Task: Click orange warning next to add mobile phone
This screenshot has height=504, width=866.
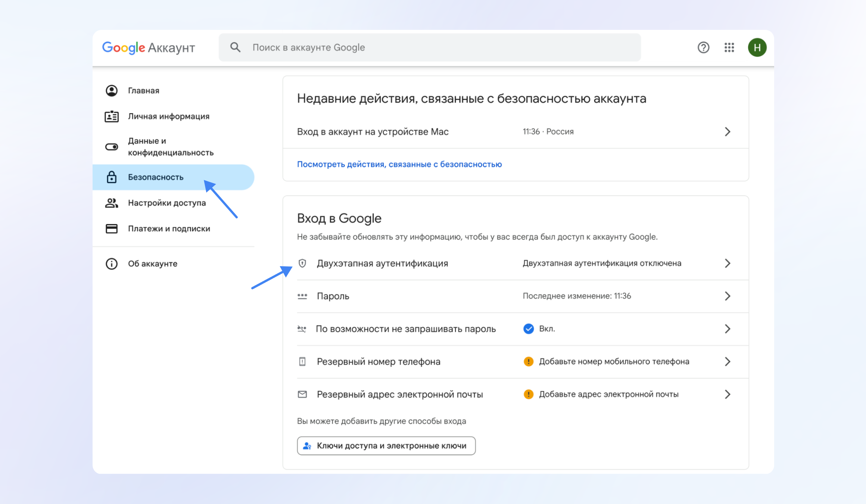Action: 529,361
